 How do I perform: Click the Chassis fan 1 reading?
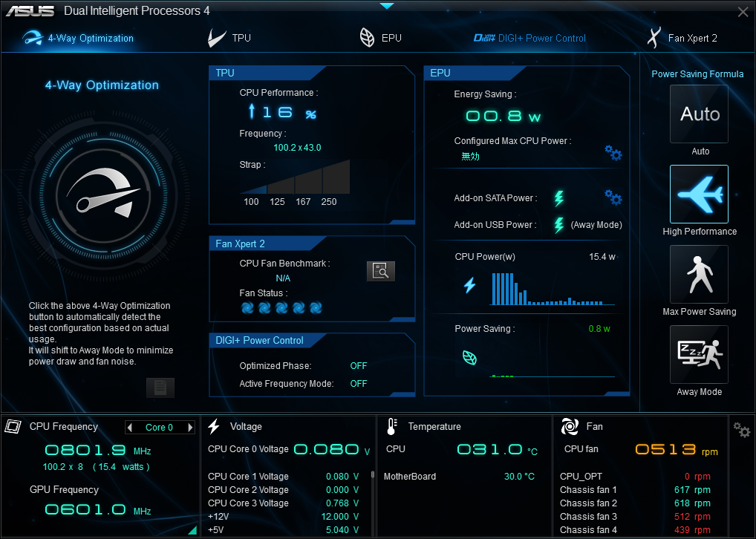[x=692, y=490]
